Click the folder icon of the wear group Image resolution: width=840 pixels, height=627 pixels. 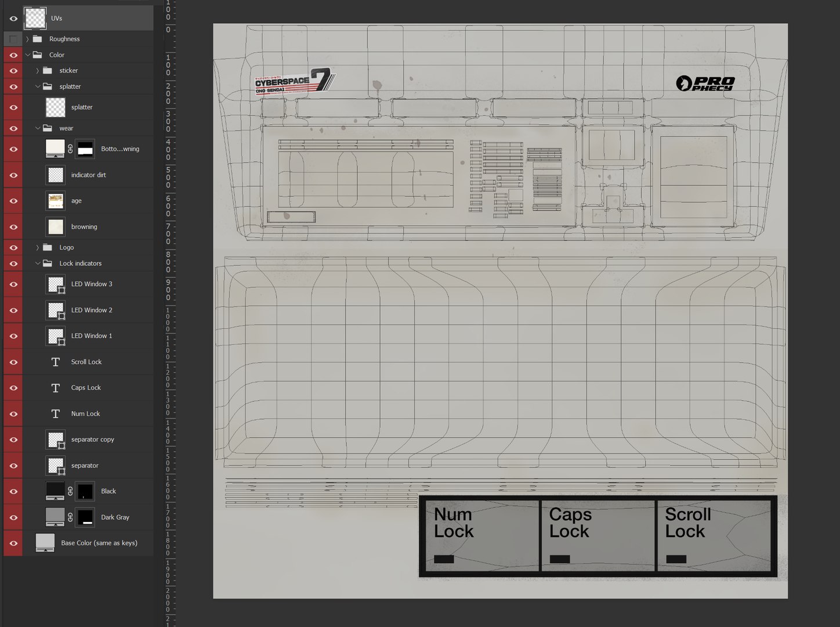pos(48,128)
